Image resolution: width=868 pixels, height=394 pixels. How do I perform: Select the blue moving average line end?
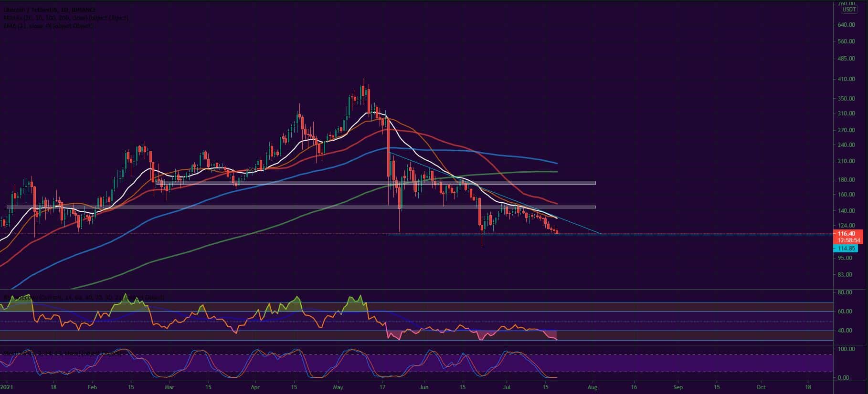(x=556, y=163)
